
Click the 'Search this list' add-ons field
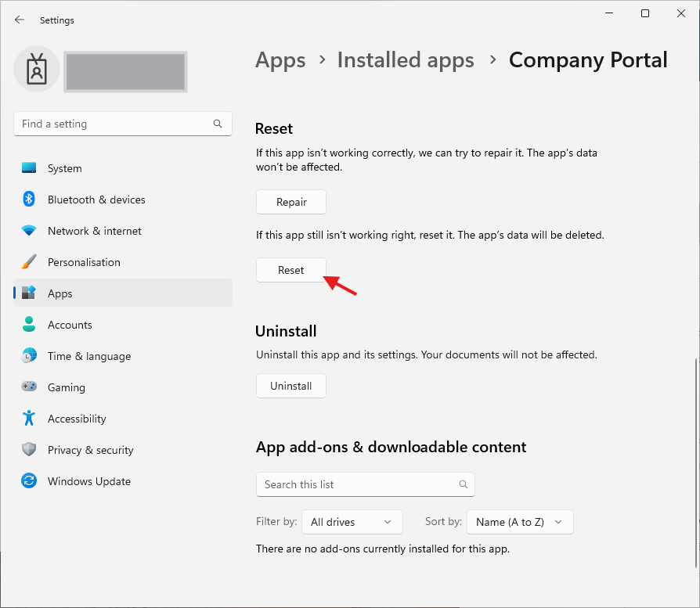pos(352,484)
